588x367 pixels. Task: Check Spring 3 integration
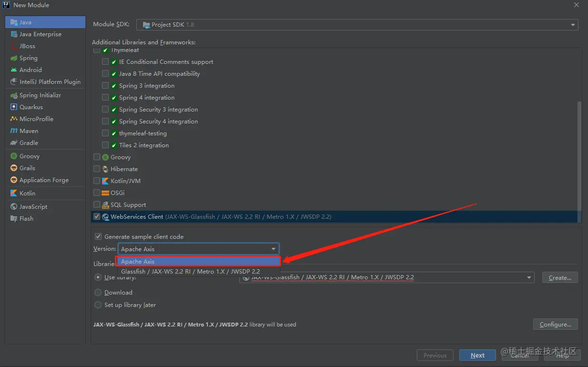(x=105, y=86)
